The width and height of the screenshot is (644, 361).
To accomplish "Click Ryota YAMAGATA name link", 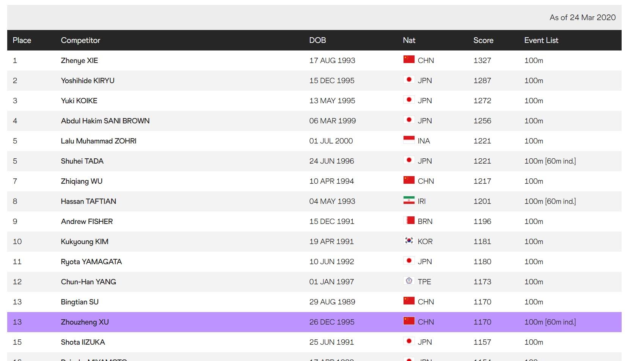I will [x=91, y=262].
